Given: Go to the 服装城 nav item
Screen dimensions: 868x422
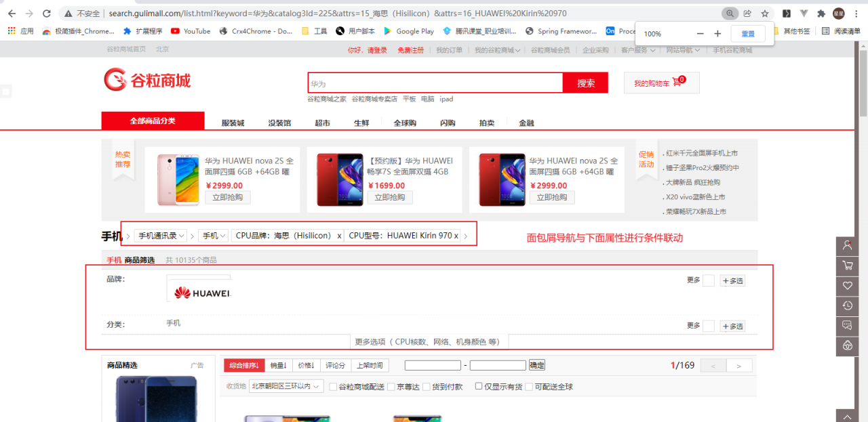Looking at the screenshot, I should [233, 123].
